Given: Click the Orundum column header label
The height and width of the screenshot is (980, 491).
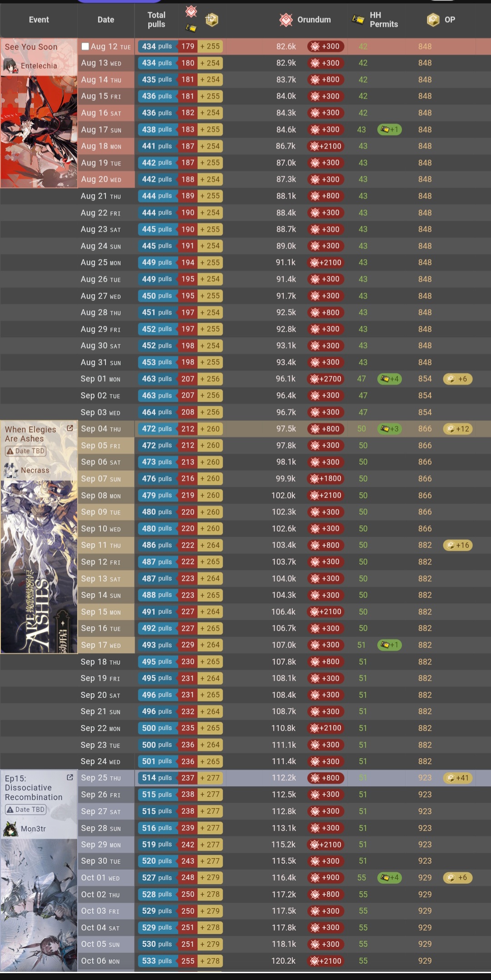Looking at the screenshot, I should pyautogui.click(x=314, y=20).
